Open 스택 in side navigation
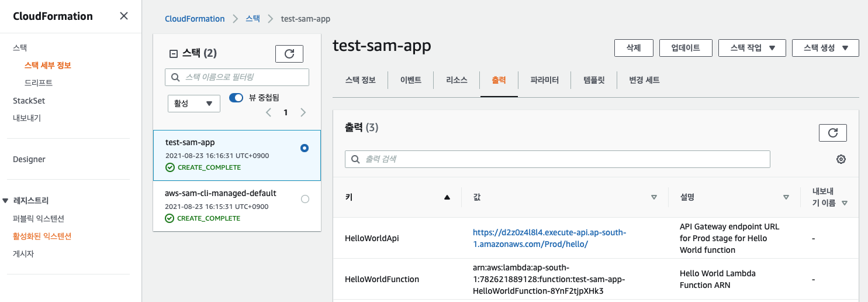Viewport: 868px width, 302px height. click(x=20, y=48)
